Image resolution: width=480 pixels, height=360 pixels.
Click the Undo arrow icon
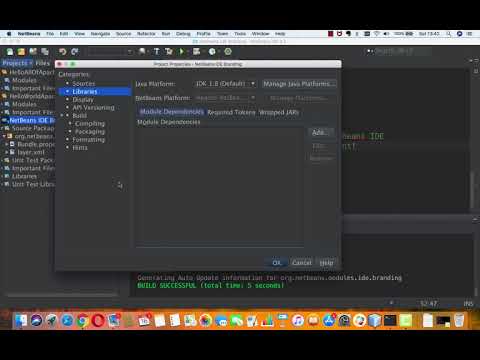pos(62,52)
